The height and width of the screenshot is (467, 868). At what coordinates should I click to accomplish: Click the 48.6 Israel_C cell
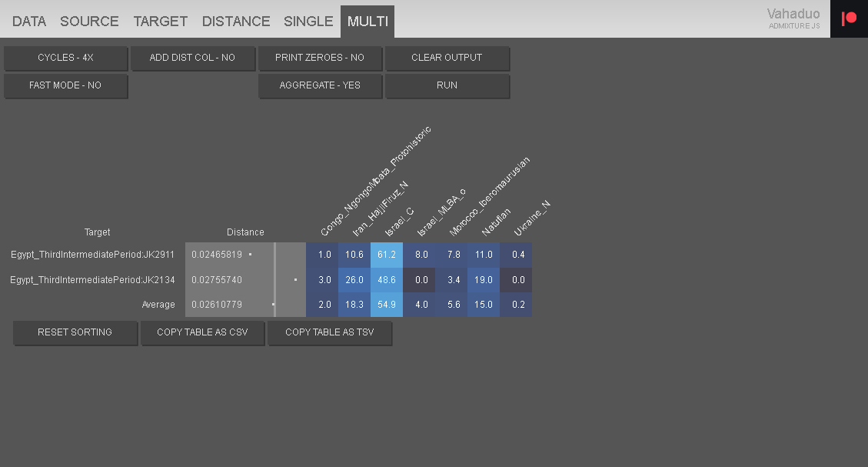point(387,280)
